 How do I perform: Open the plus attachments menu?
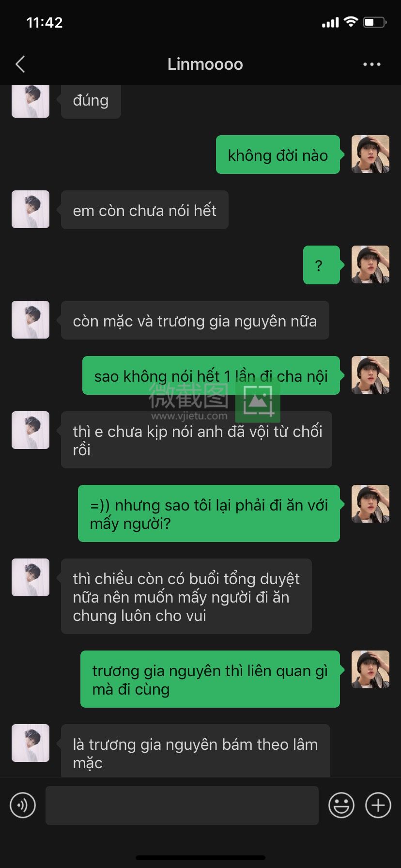point(378,805)
